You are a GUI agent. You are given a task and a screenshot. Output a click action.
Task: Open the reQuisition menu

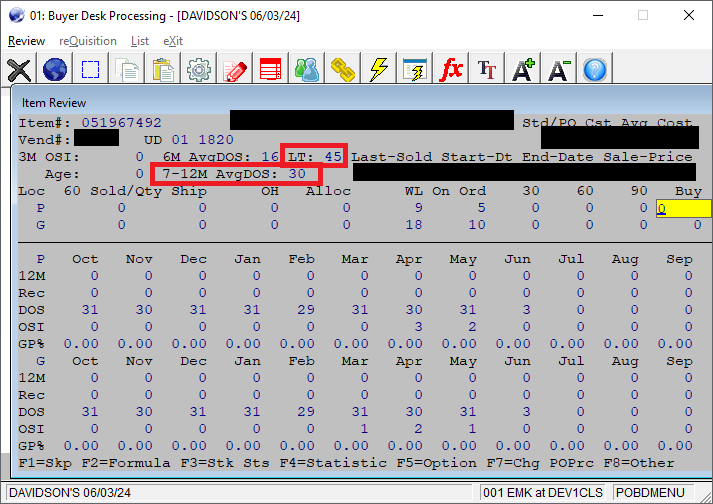tap(88, 41)
